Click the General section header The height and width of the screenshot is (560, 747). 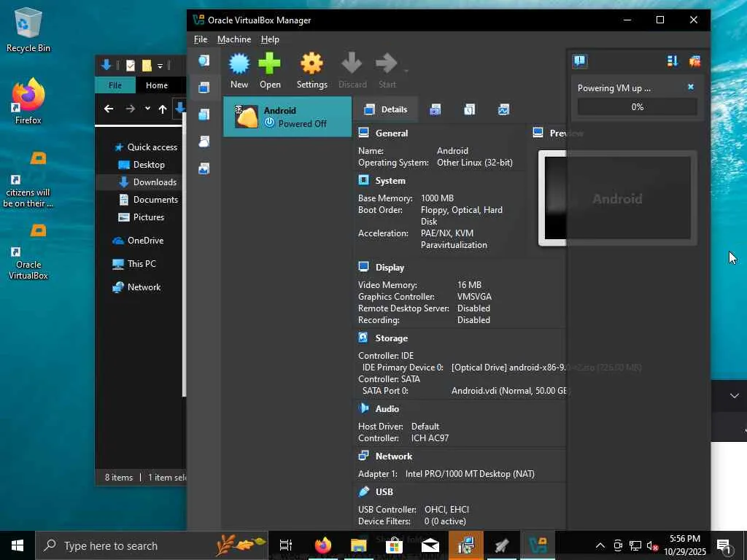(x=391, y=133)
